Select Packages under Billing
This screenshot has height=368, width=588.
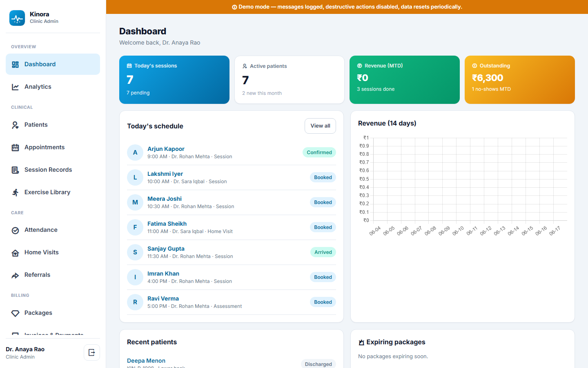pos(53,313)
